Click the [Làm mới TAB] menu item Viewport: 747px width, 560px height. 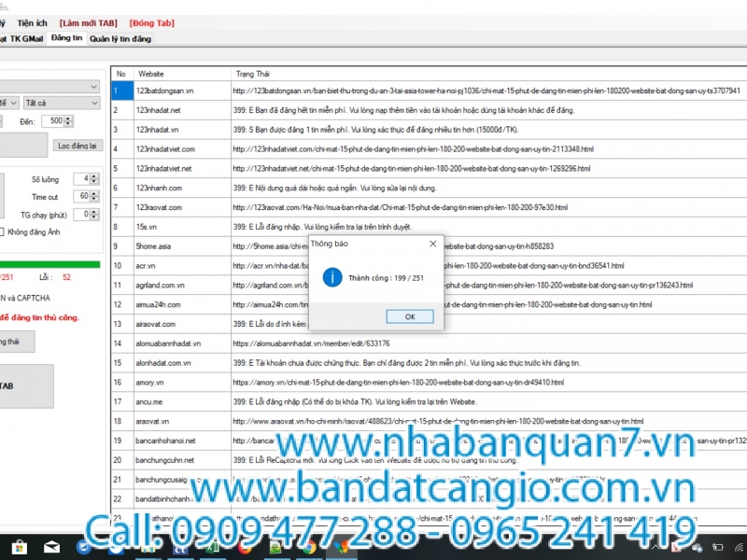tap(90, 21)
